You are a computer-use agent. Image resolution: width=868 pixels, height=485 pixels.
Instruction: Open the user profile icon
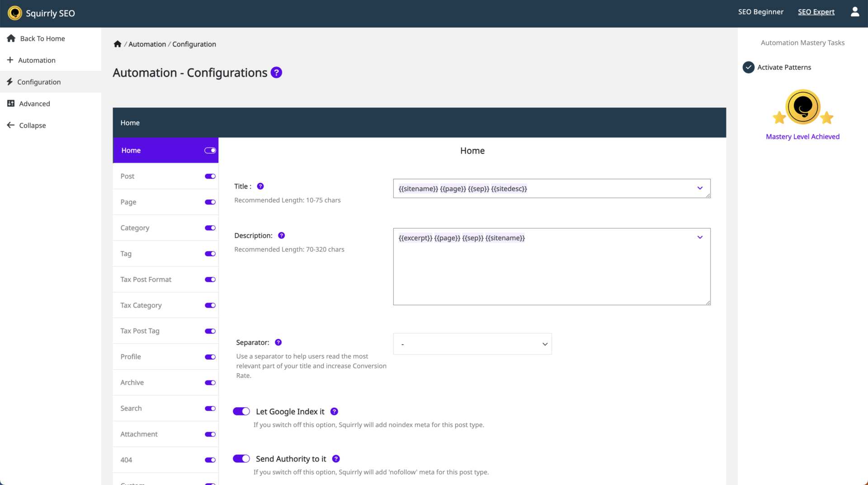pos(854,12)
